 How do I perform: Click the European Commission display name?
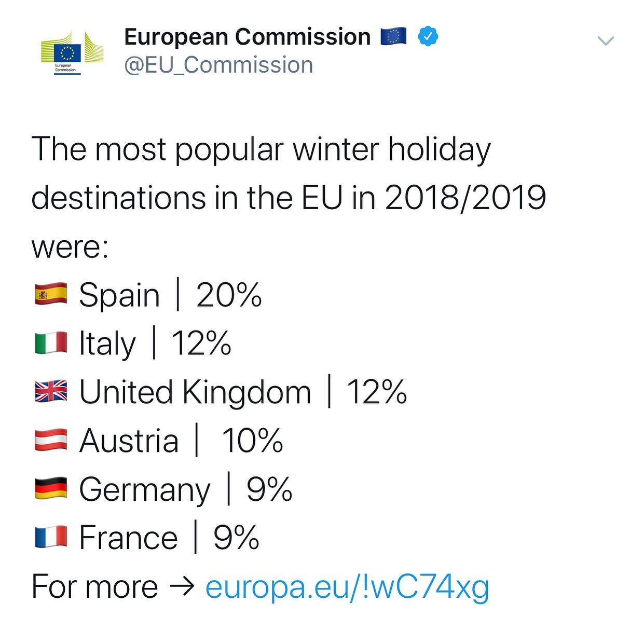(x=248, y=37)
